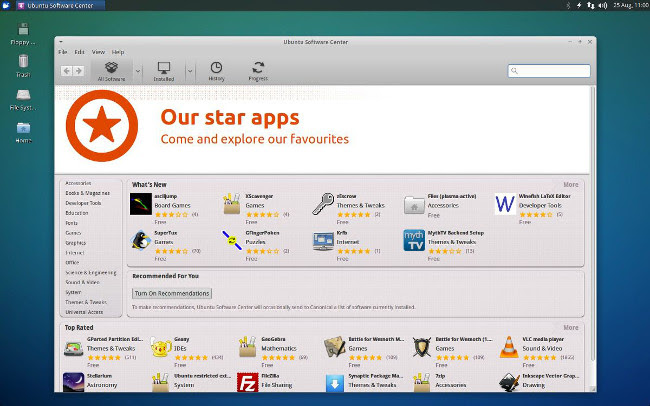Viewport: 650px width, 406px height.
Task: Select Education category
Action: (x=77, y=213)
